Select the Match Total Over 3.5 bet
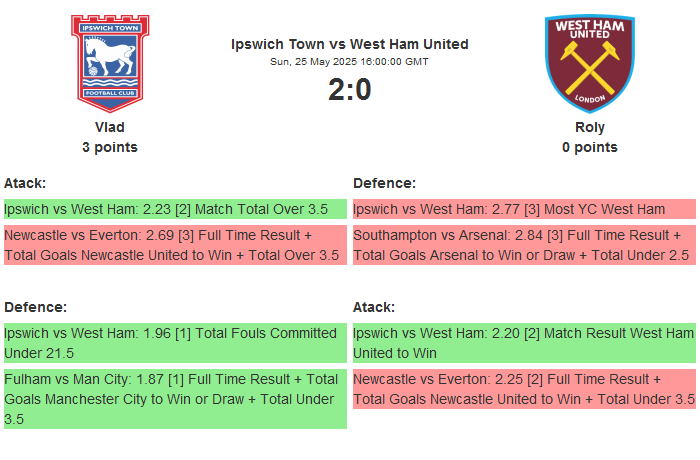700x460 pixels. click(x=175, y=209)
